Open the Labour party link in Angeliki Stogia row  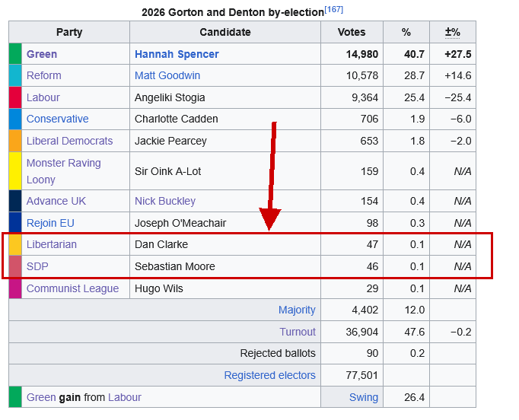[43, 97]
